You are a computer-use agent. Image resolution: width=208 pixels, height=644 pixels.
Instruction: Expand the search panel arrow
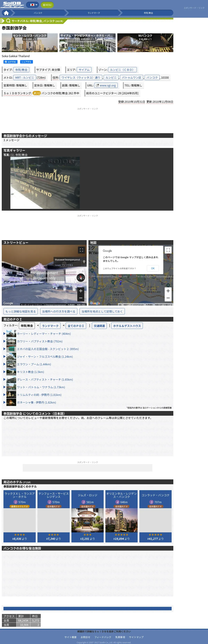point(3,21)
